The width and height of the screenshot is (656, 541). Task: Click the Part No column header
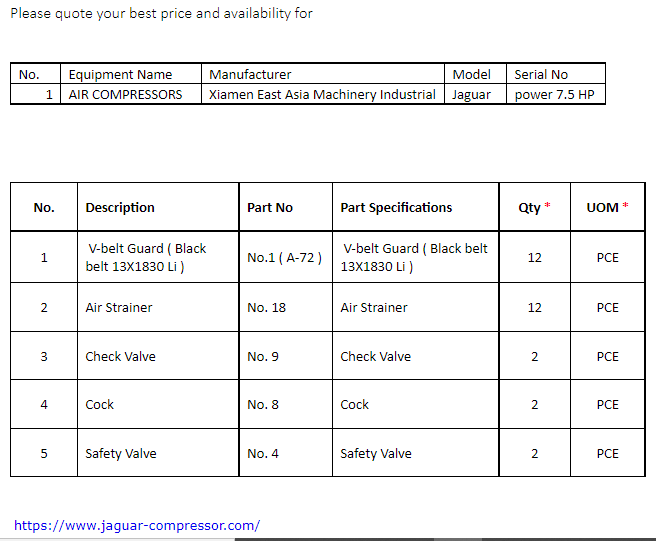click(286, 207)
